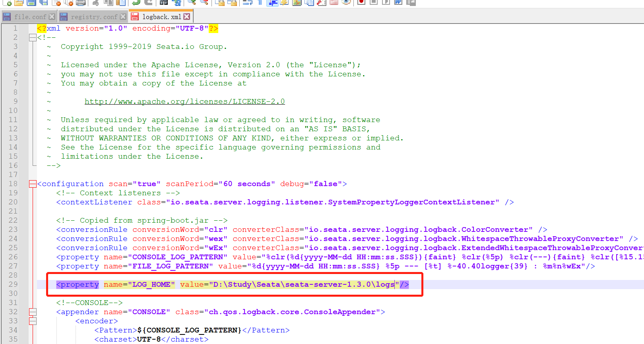Click the Open file toolbar icon

tap(19, 2)
